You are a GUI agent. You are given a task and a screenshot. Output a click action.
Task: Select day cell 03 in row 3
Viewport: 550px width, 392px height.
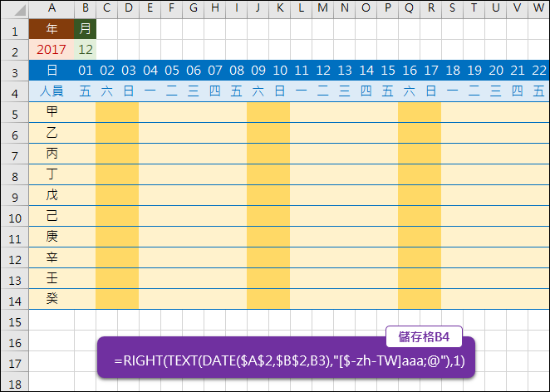point(129,71)
